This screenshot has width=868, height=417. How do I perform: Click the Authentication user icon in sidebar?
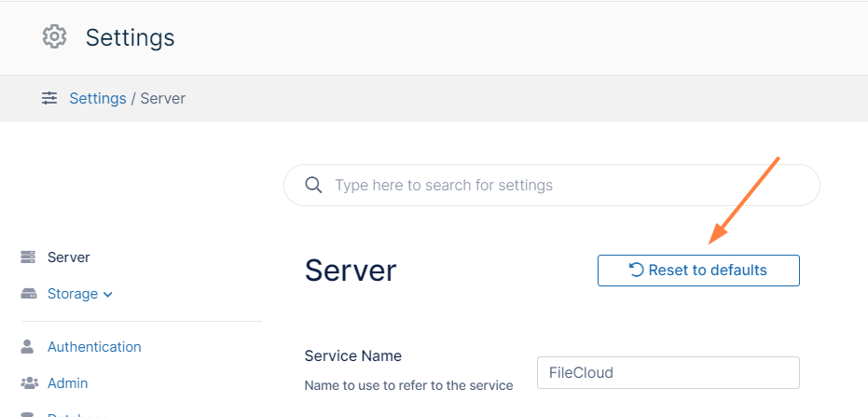coord(28,347)
